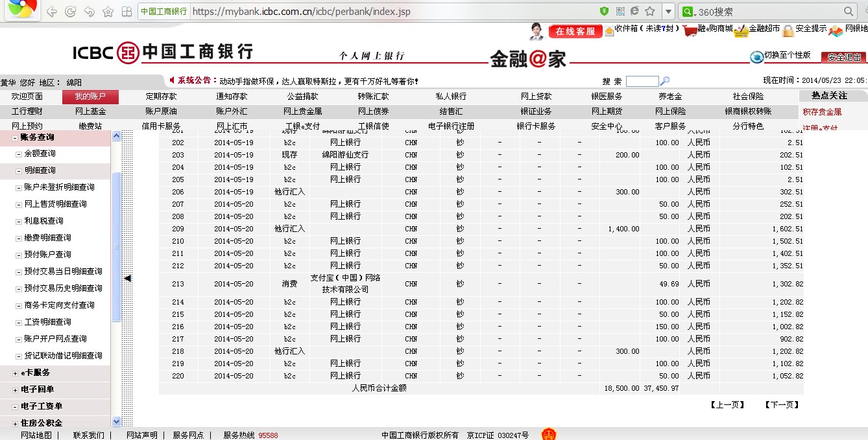Screen dimensions: 868x440
Task: Open the address bar dropdown arrow
Action: click(x=668, y=12)
